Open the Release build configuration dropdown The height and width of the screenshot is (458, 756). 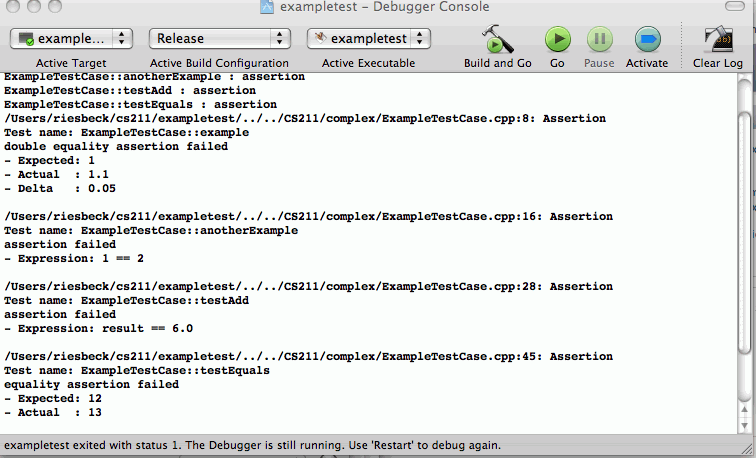coord(219,39)
